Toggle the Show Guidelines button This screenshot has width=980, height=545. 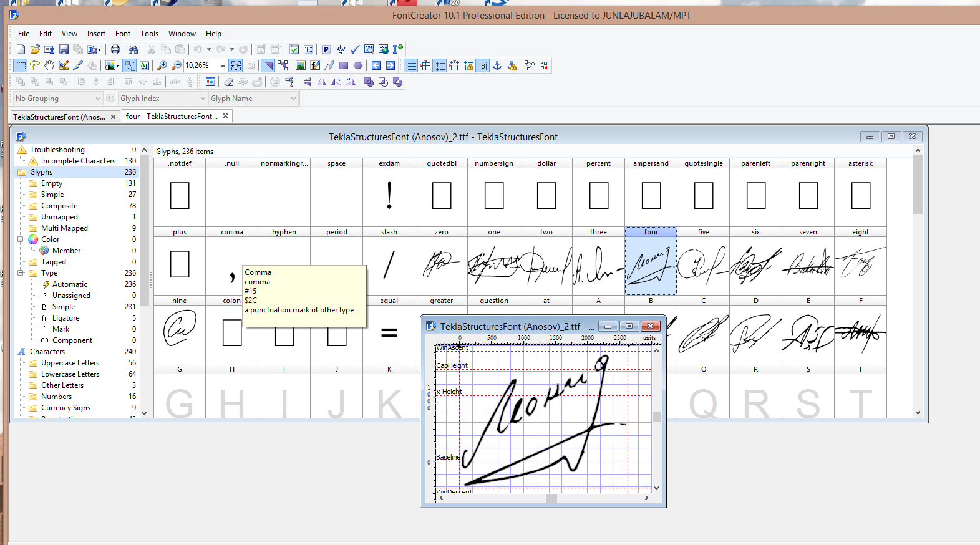pyautogui.click(x=440, y=65)
